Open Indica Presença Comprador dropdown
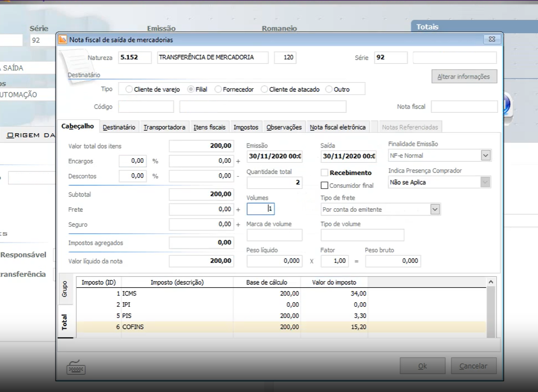Image resolution: width=538 pixels, height=392 pixels. pos(485,182)
